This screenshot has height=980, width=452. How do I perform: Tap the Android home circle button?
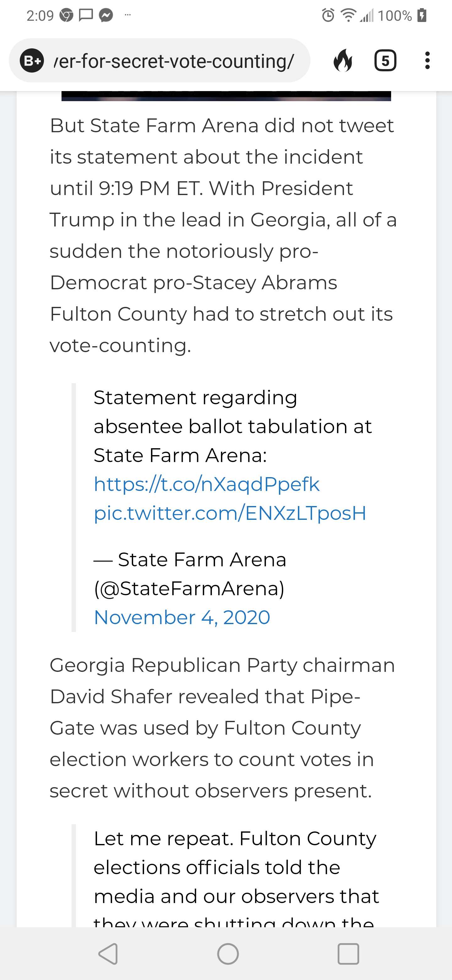pos(228,953)
